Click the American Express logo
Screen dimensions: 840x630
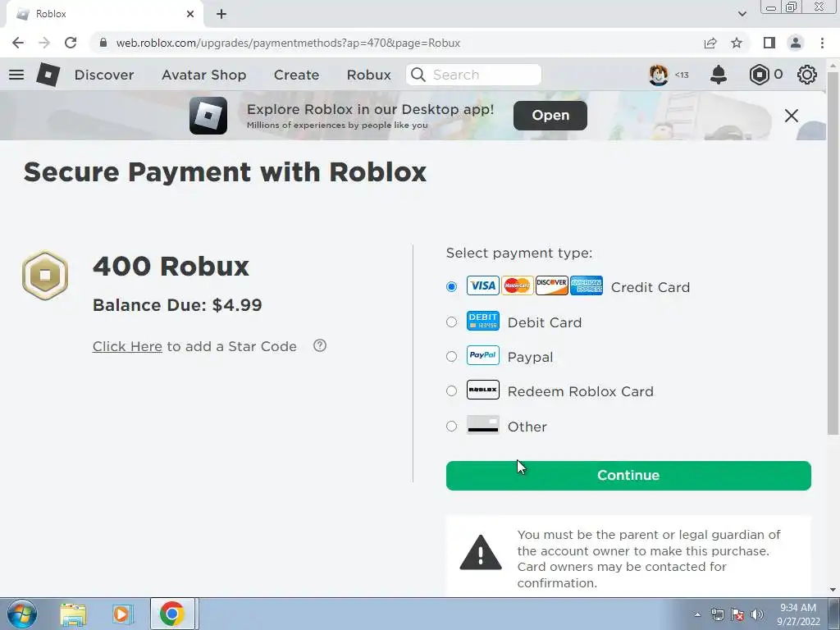(586, 285)
